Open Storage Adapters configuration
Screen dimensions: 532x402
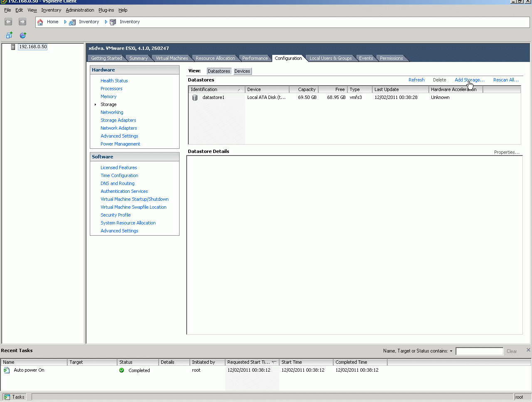click(x=118, y=120)
